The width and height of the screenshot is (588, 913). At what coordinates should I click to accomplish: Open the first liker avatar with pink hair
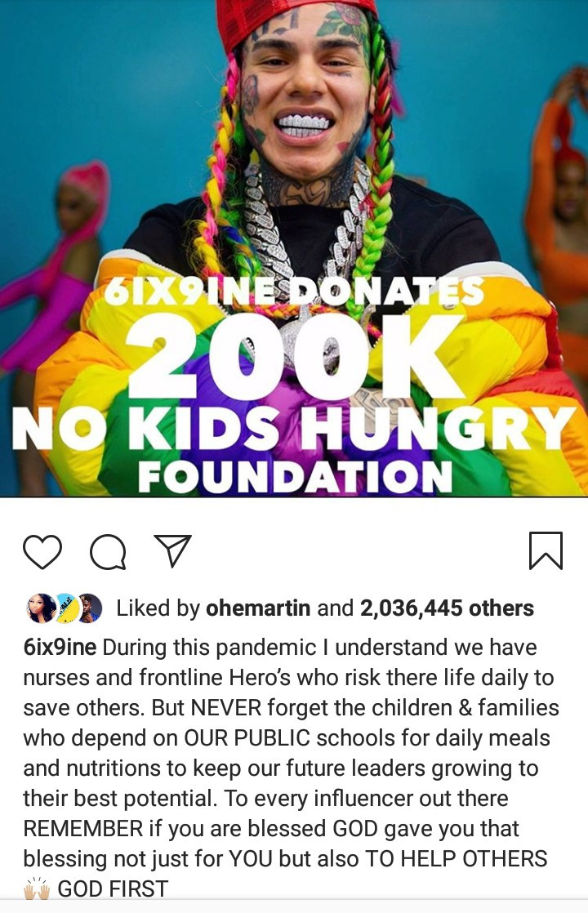tap(42, 608)
